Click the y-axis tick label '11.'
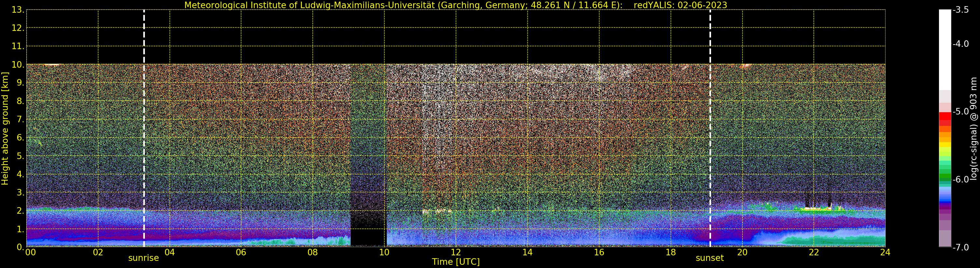The height and width of the screenshot is (268, 980). click(18, 47)
